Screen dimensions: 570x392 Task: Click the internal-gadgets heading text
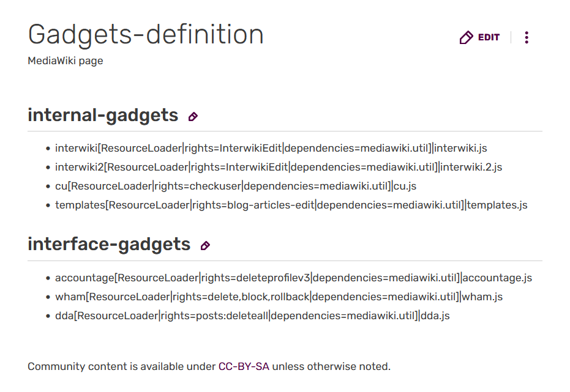point(103,115)
